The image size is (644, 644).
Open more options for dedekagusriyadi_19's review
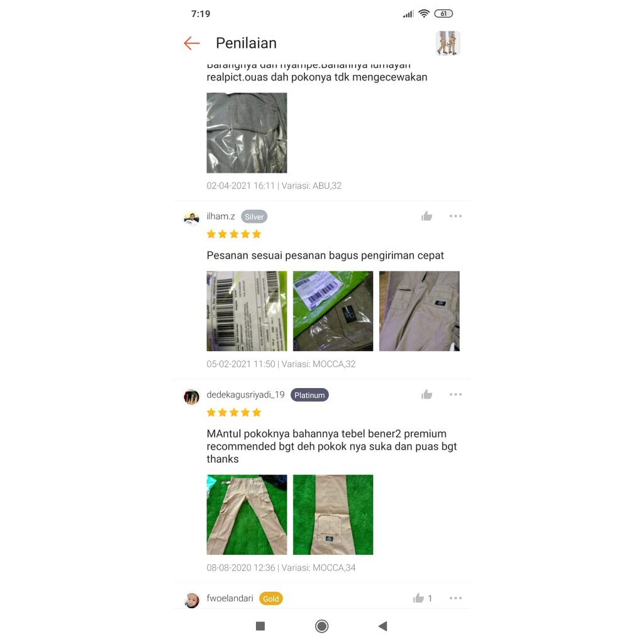coord(455,394)
